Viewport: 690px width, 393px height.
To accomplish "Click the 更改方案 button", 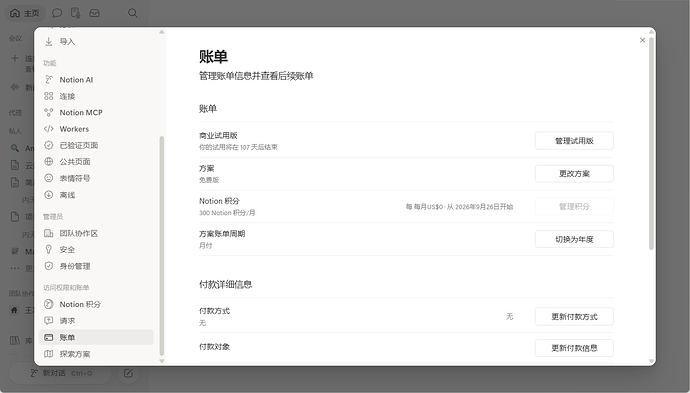I will [x=574, y=173].
